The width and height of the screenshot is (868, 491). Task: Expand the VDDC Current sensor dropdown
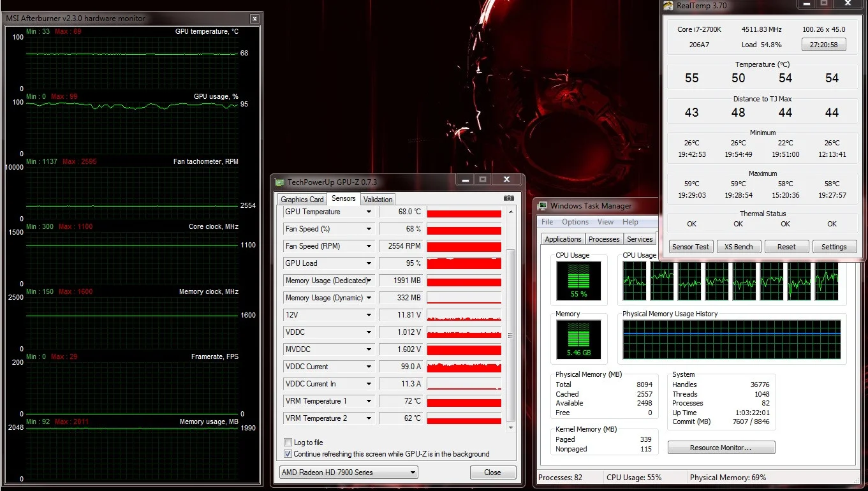(369, 367)
